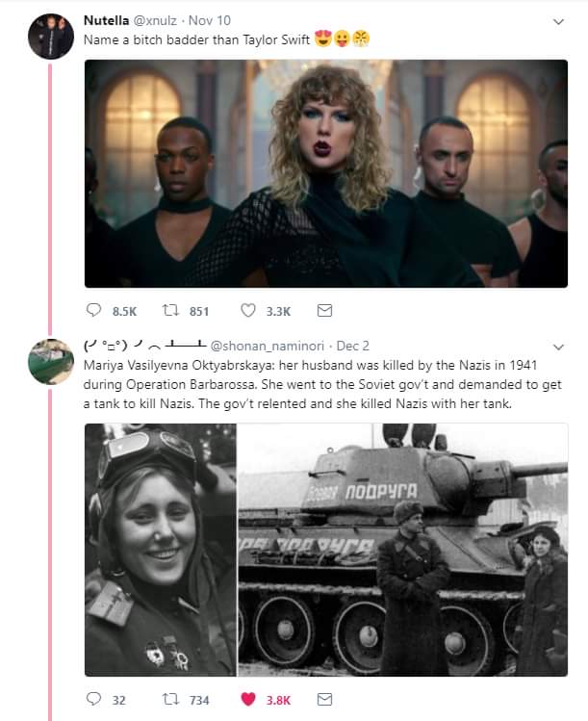Send Nutella's tweet via direct message envelope
The height and width of the screenshot is (721, 588).
point(324,311)
